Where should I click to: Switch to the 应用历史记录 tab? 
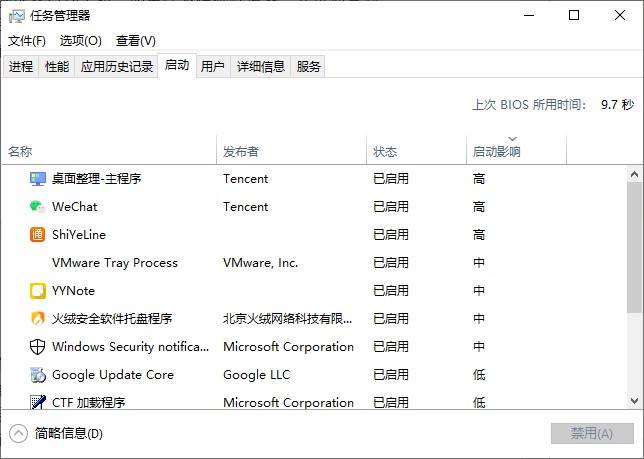tap(117, 67)
